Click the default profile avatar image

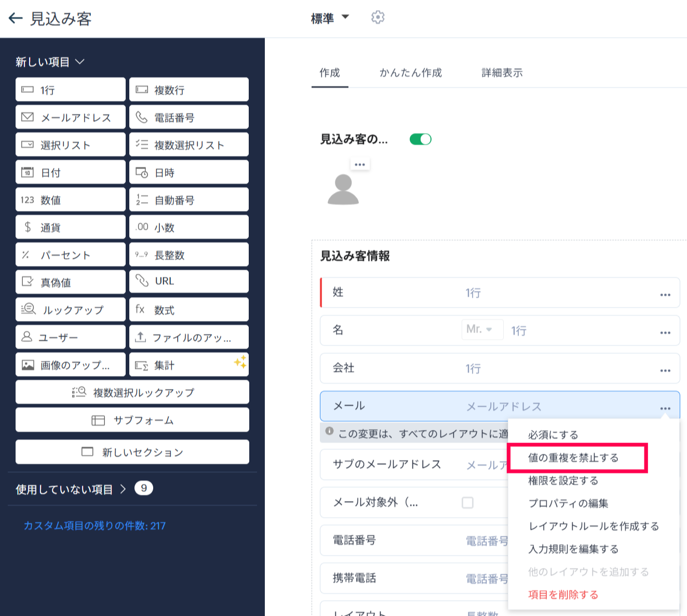coord(343,190)
